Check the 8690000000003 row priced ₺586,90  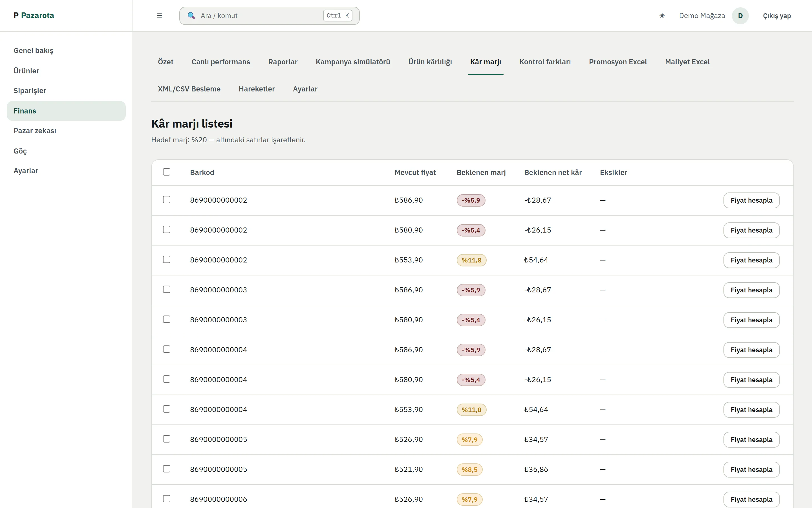point(167,289)
